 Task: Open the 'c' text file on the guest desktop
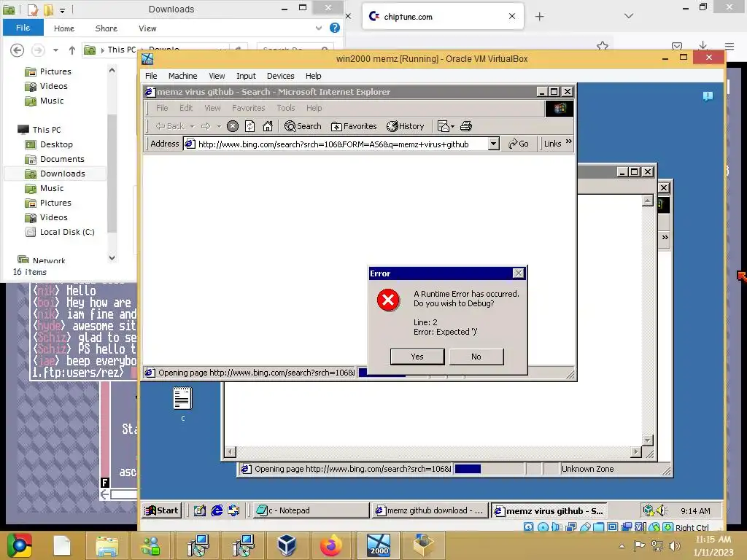182,402
